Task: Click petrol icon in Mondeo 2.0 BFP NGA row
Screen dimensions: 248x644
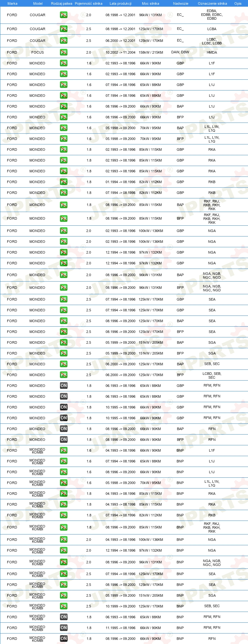Action: [64, 288]
